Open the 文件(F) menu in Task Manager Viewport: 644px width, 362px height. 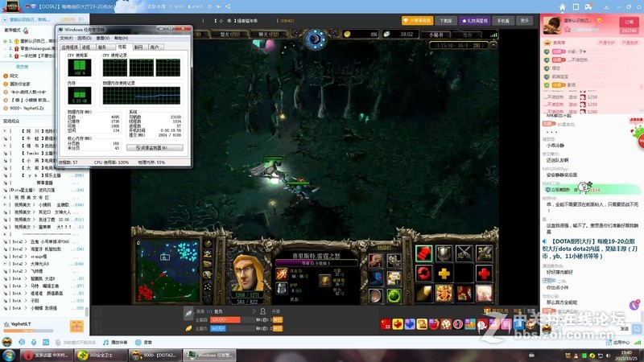point(66,38)
